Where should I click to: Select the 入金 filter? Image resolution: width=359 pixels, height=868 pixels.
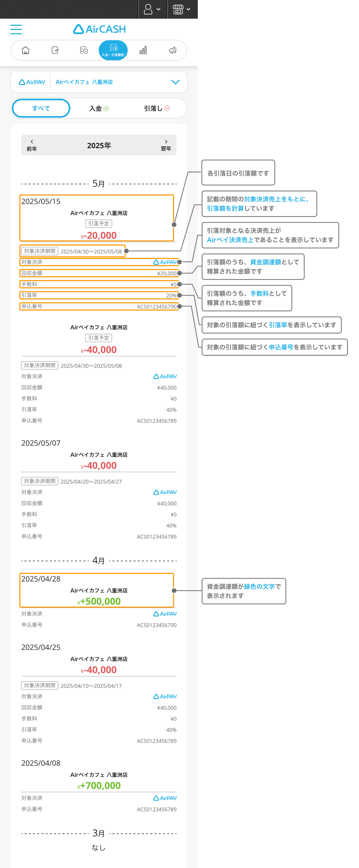(x=99, y=108)
